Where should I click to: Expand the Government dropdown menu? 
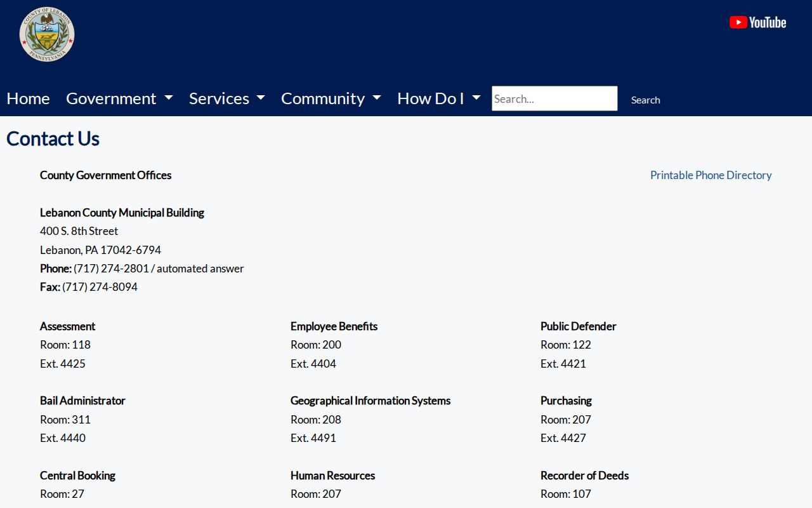pos(119,98)
